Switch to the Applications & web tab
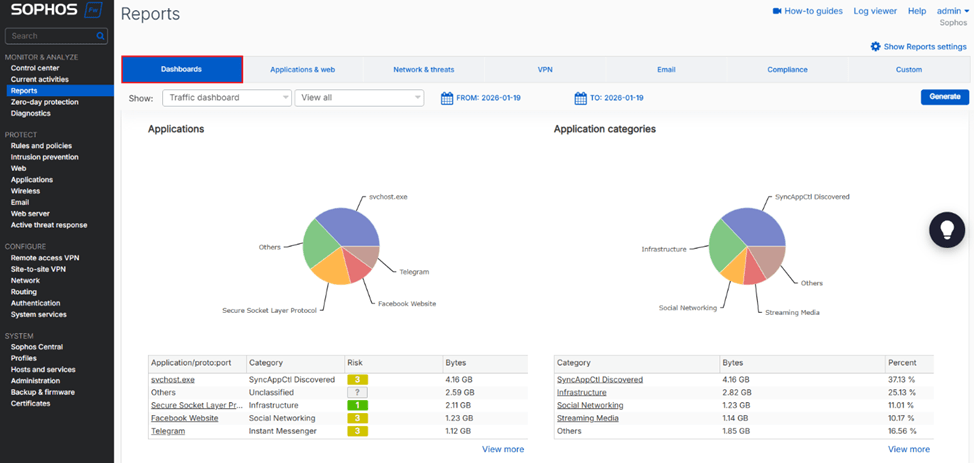The height and width of the screenshot is (463, 974). 302,70
